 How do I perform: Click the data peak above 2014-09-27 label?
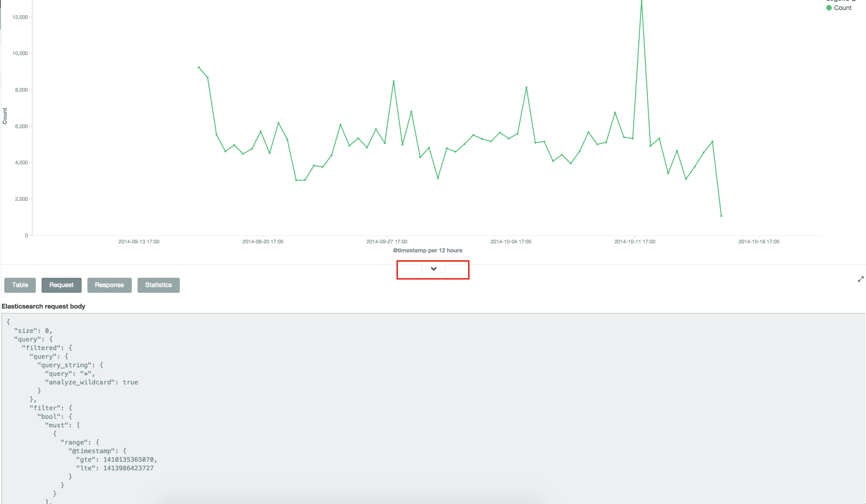click(393, 82)
